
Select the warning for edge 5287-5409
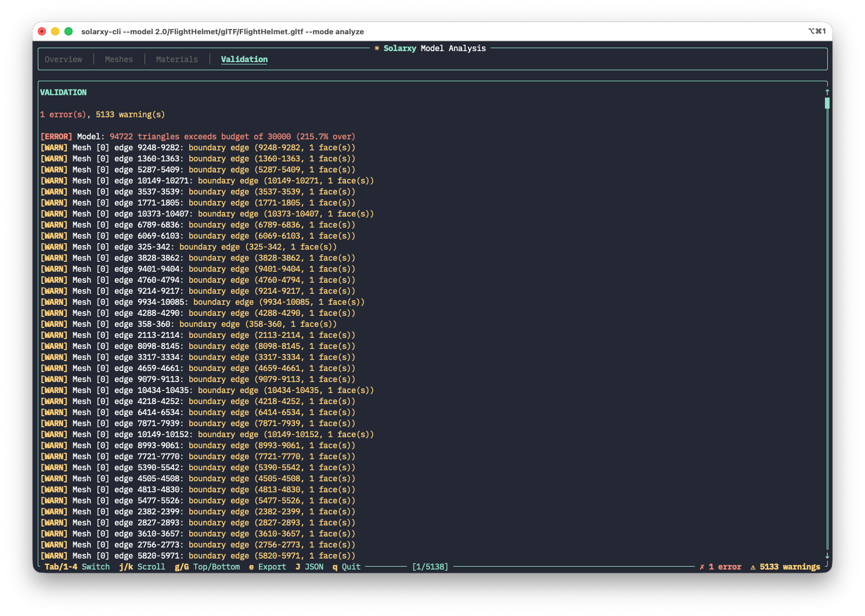198,170
